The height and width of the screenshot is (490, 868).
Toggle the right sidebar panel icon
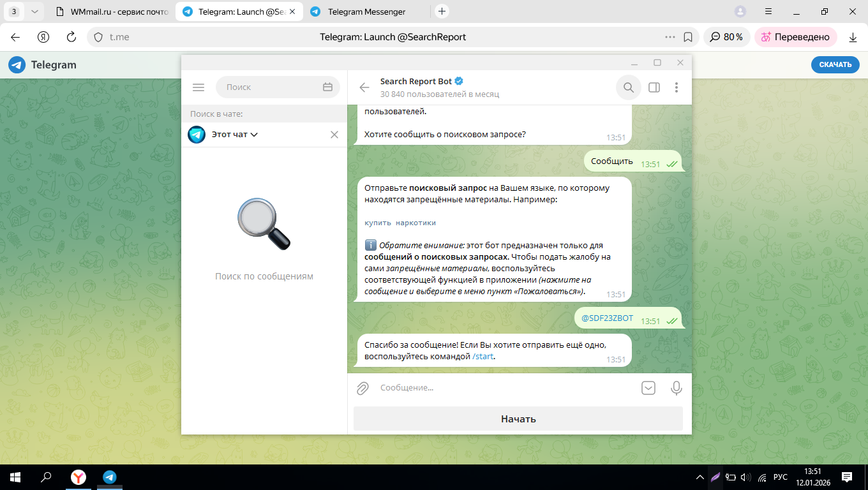pos(654,87)
